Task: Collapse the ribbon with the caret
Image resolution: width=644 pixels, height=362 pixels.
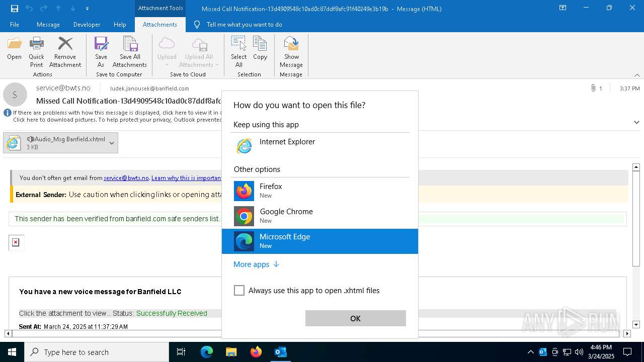Action: tap(637, 75)
